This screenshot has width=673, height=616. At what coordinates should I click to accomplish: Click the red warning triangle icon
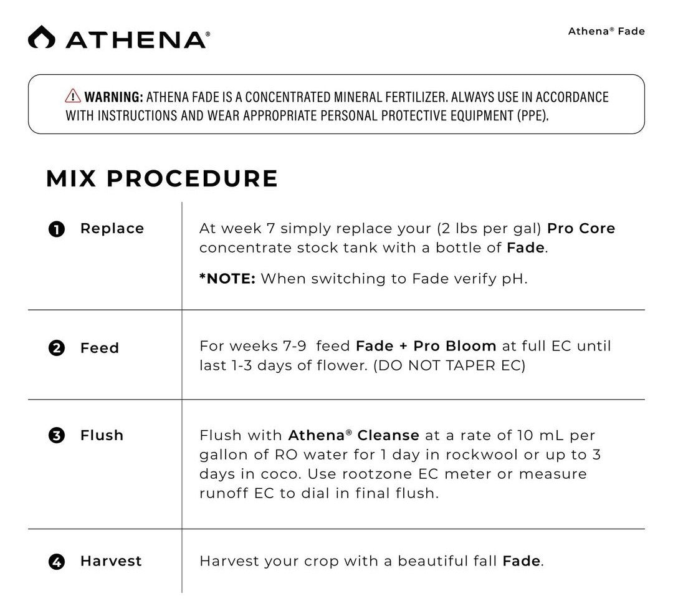[x=72, y=97]
